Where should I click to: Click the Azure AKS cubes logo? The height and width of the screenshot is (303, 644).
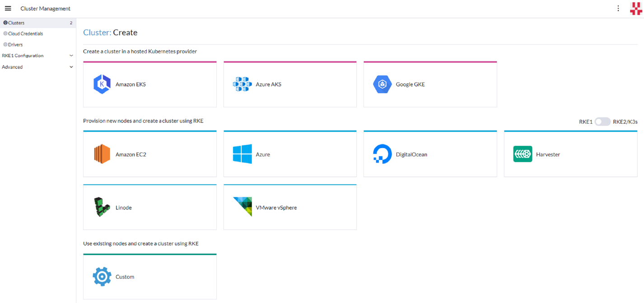click(x=242, y=84)
